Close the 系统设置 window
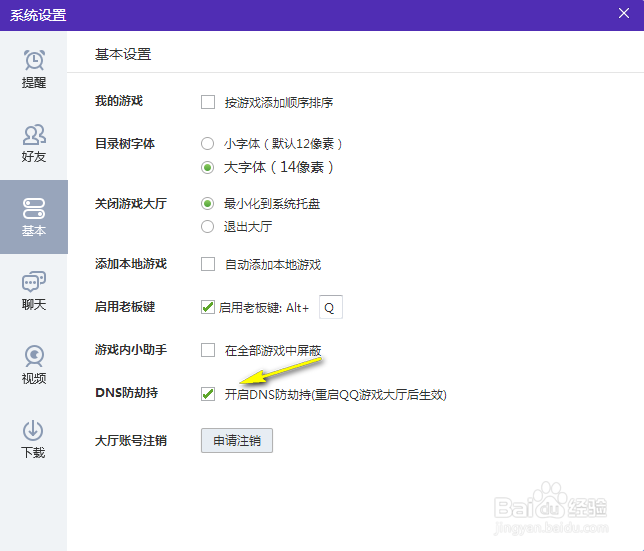This screenshot has height=551, width=644. click(624, 14)
